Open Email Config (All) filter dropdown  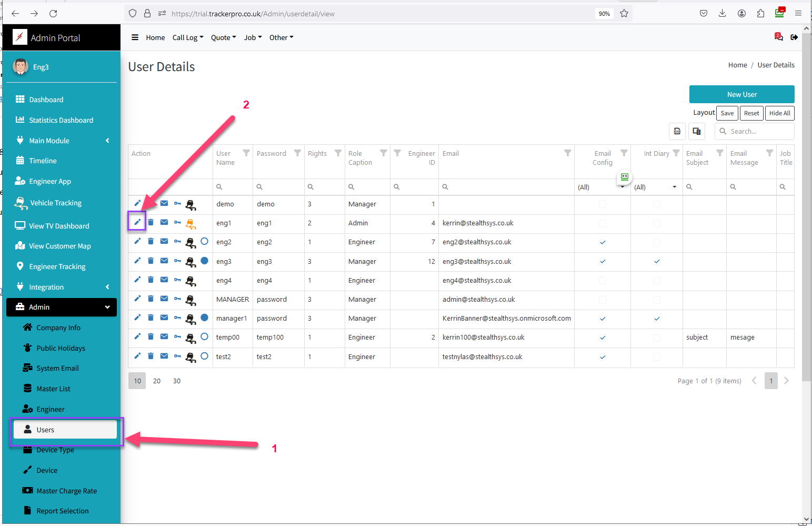pyautogui.click(x=602, y=187)
